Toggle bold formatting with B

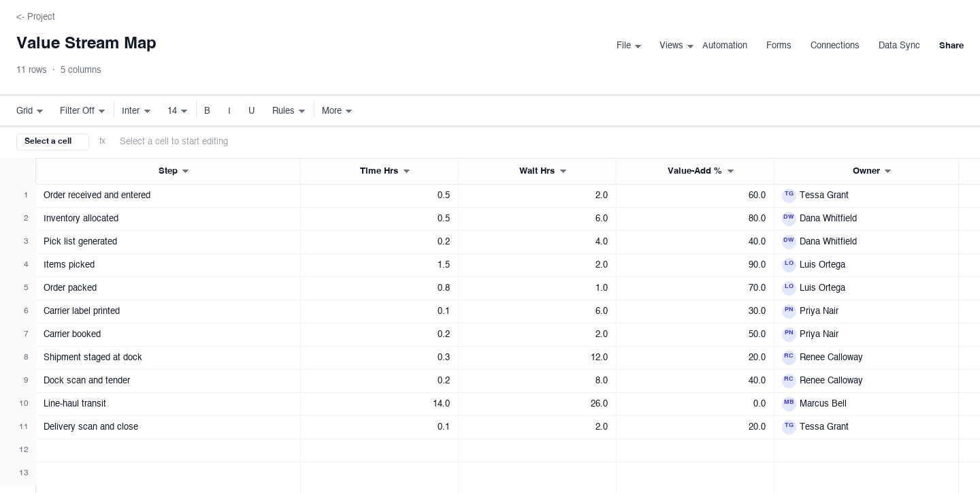(x=207, y=110)
